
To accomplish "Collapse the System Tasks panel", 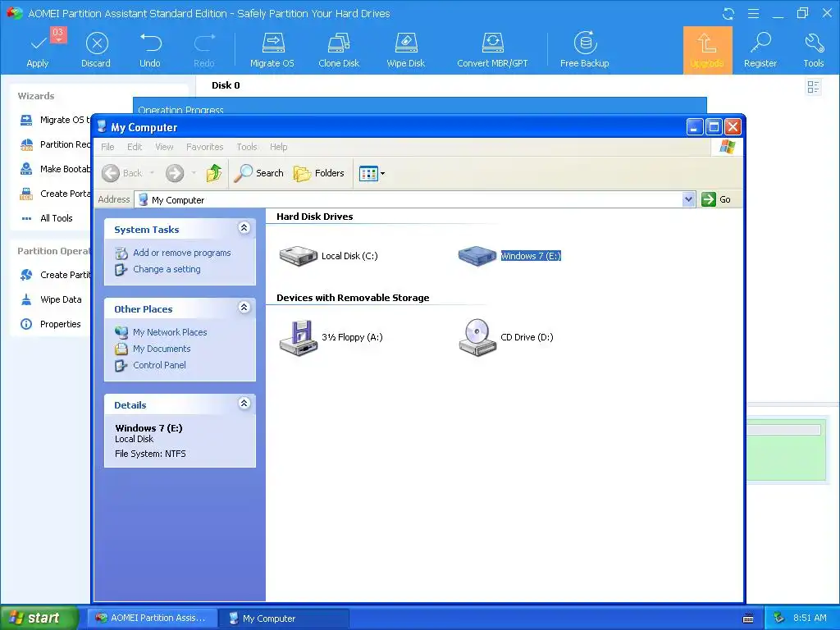I will [x=244, y=228].
